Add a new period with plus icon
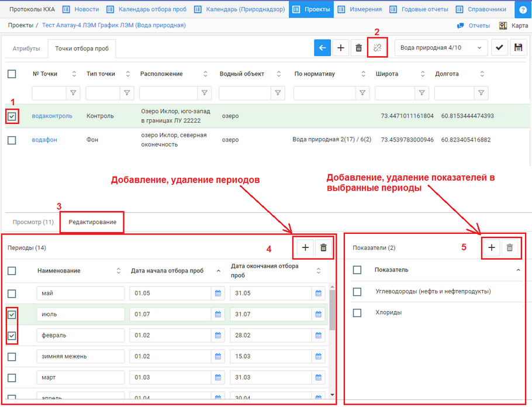 coord(305,248)
